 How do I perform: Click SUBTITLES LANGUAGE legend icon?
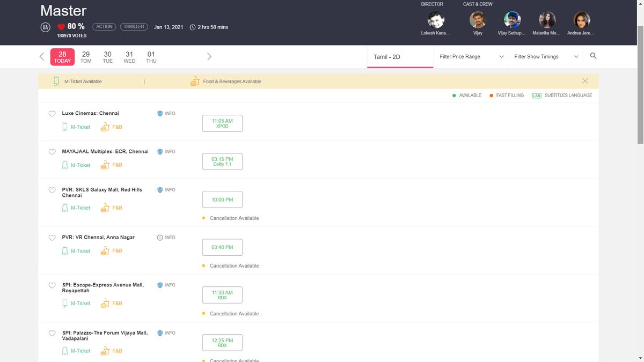point(537,95)
